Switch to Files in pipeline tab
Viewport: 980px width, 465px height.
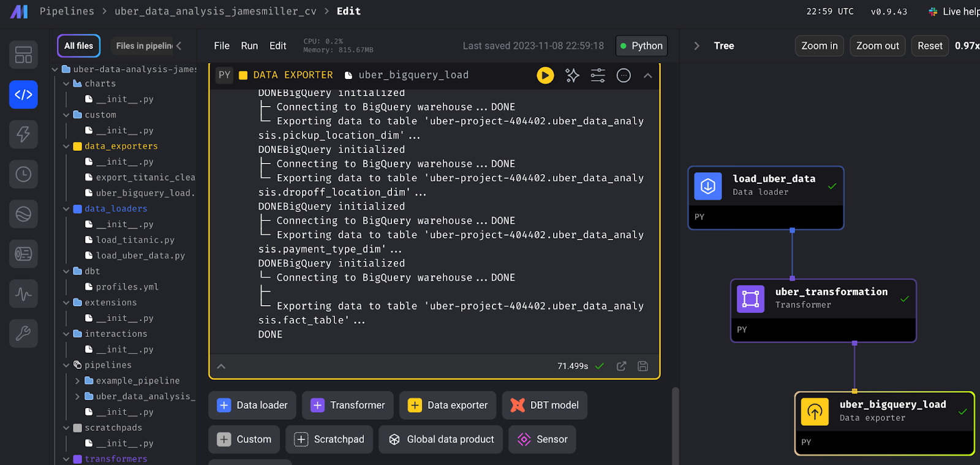(144, 46)
